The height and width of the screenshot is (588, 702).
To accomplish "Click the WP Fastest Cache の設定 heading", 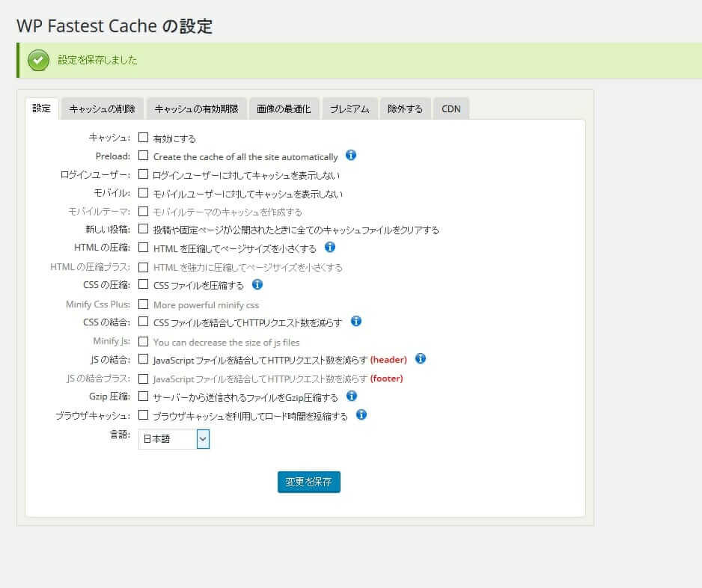I will [115, 26].
